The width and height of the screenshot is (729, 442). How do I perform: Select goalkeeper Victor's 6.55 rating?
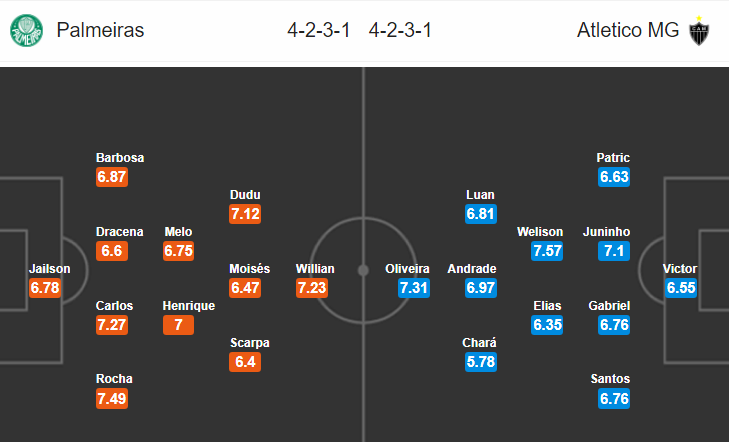click(681, 288)
